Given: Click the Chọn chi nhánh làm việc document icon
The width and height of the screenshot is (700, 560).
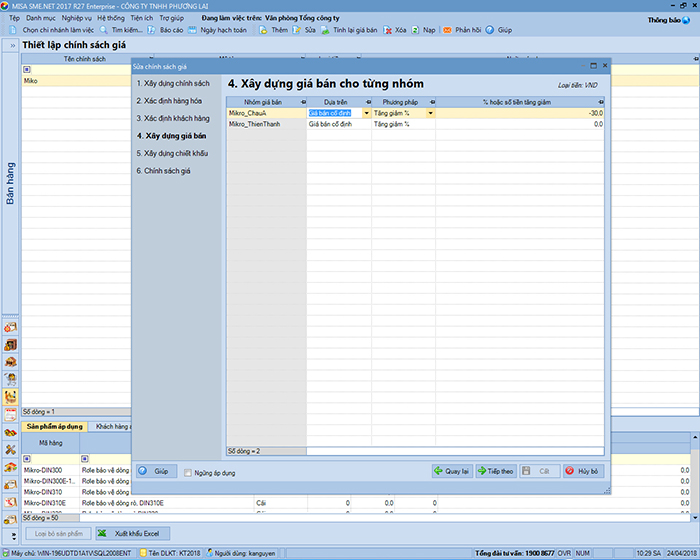Looking at the screenshot, I should click(x=13, y=30).
